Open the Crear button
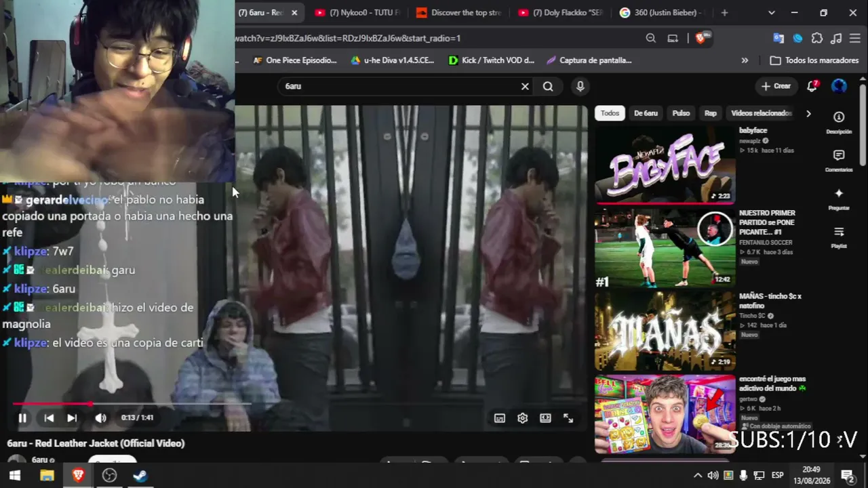The width and height of the screenshot is (868, 488). point(776,86)
